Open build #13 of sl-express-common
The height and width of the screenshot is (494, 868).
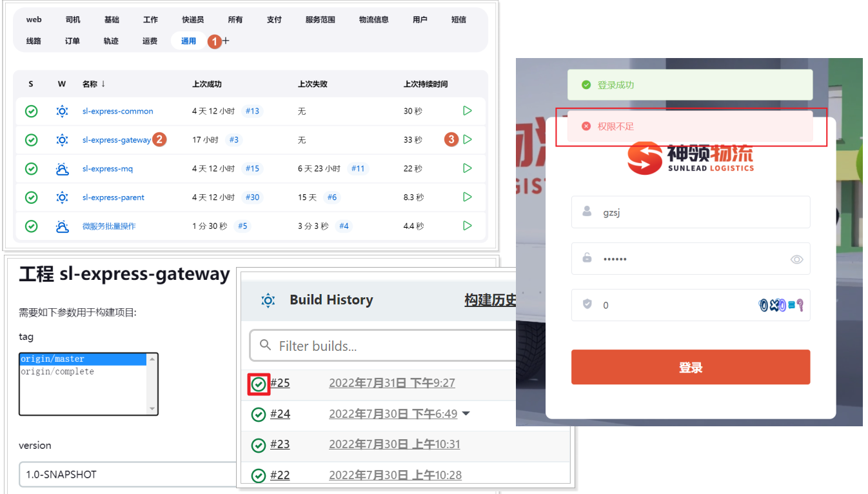click(252, 110)
